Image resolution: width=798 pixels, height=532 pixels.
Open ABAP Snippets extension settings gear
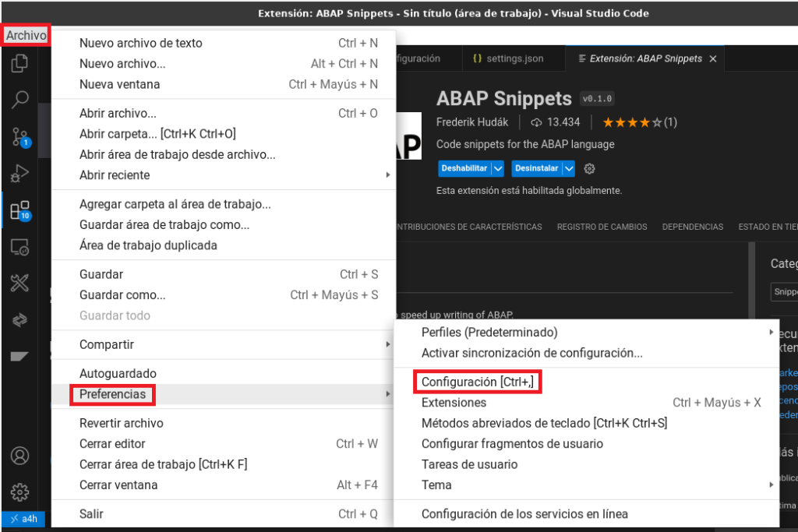click(589, 169)
